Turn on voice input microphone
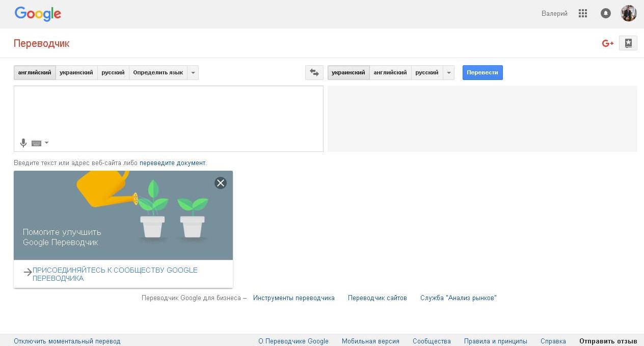Viewport: 644px width, 346px height. 23,143
